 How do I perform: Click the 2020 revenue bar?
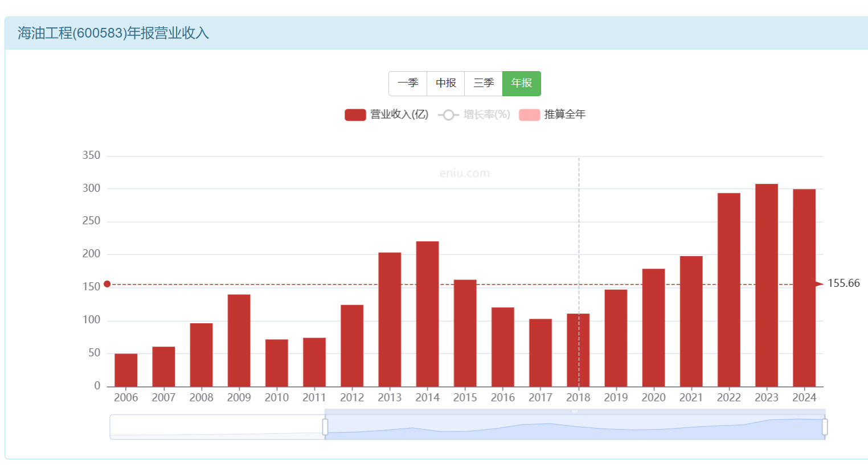653,328
